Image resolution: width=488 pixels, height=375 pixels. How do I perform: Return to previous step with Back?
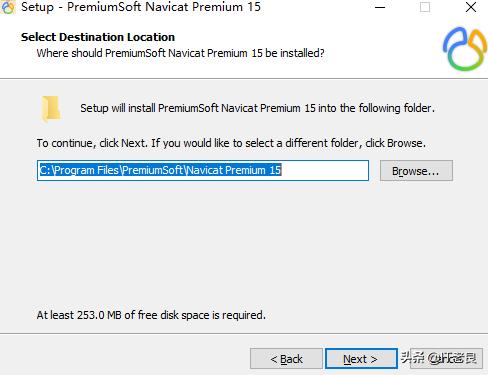pyautogui.click(x=286, y=359)
